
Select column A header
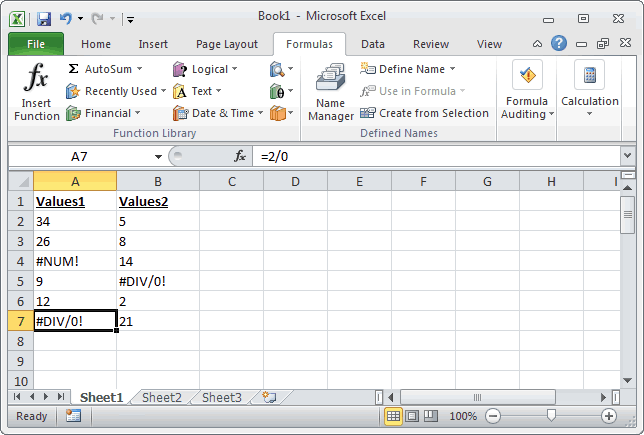(75, 181)
